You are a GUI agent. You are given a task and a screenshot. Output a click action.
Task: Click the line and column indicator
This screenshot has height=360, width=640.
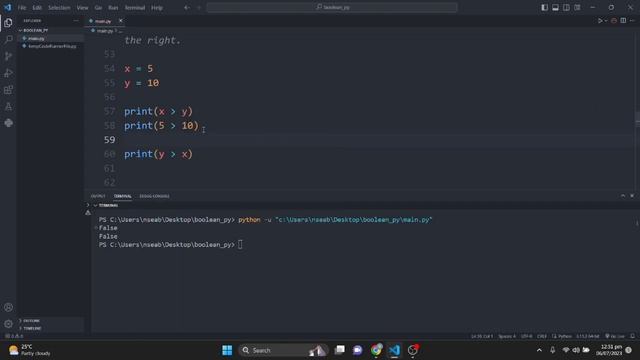(x=482, y=336)
